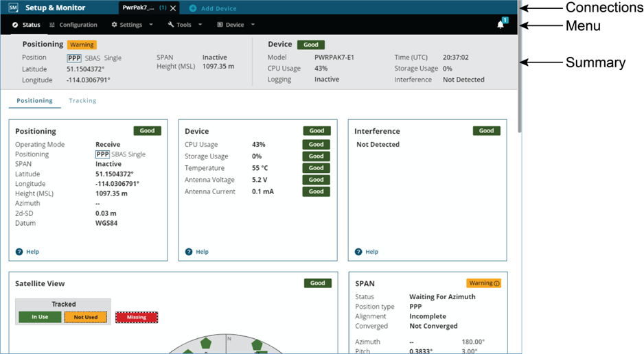Close the PwrPak7 device tab
Image resolution: width=644 pixels, height=354 pixels.
click(173, 8)
